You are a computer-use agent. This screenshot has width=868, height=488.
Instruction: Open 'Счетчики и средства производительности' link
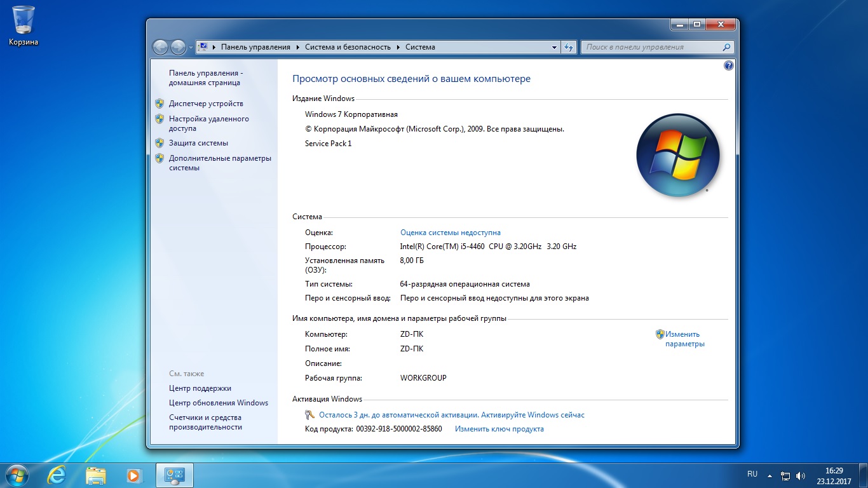(205, 423)
